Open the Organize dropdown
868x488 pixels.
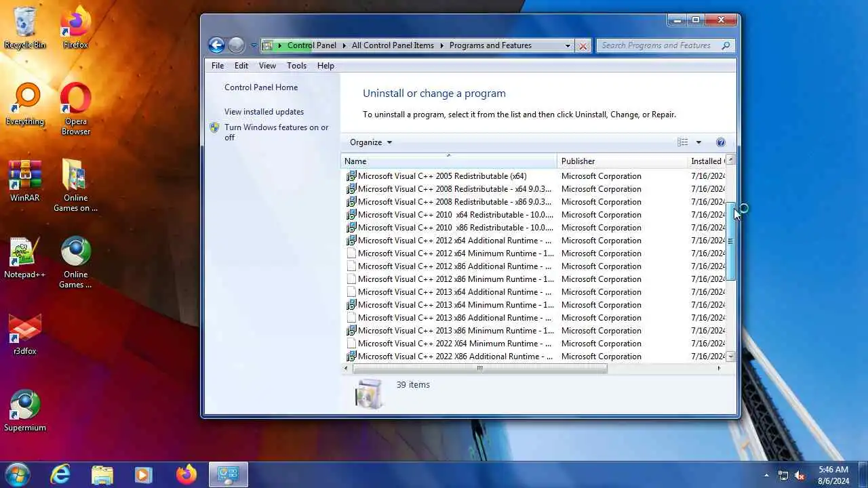(x=371, y=142)
